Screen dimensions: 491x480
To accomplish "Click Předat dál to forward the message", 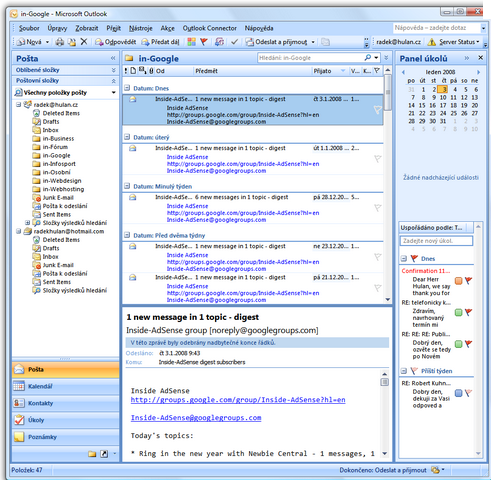I will coord(160,42).
